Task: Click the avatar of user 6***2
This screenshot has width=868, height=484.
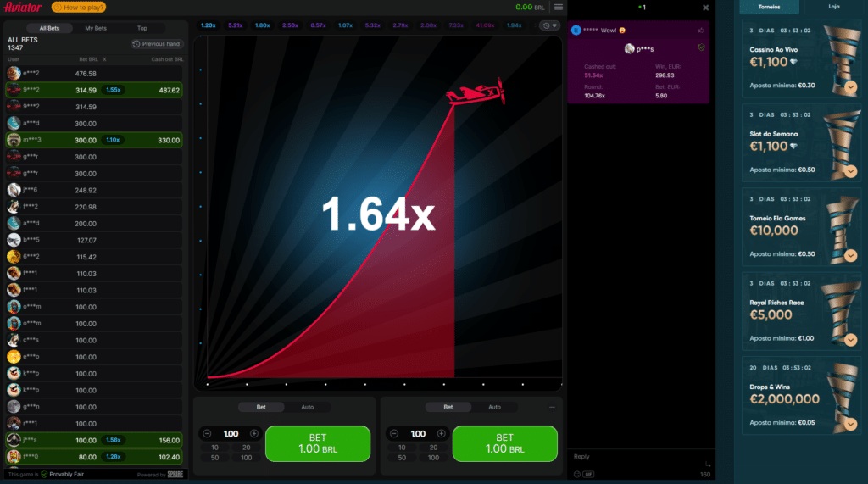Action: tap(14, 256)
